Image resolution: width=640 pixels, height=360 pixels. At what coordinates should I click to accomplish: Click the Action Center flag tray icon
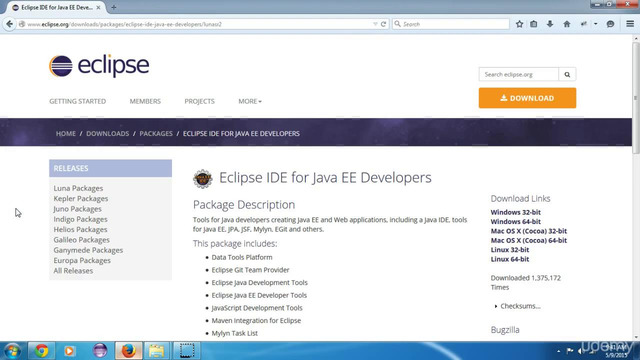click(x=570, y=351)
